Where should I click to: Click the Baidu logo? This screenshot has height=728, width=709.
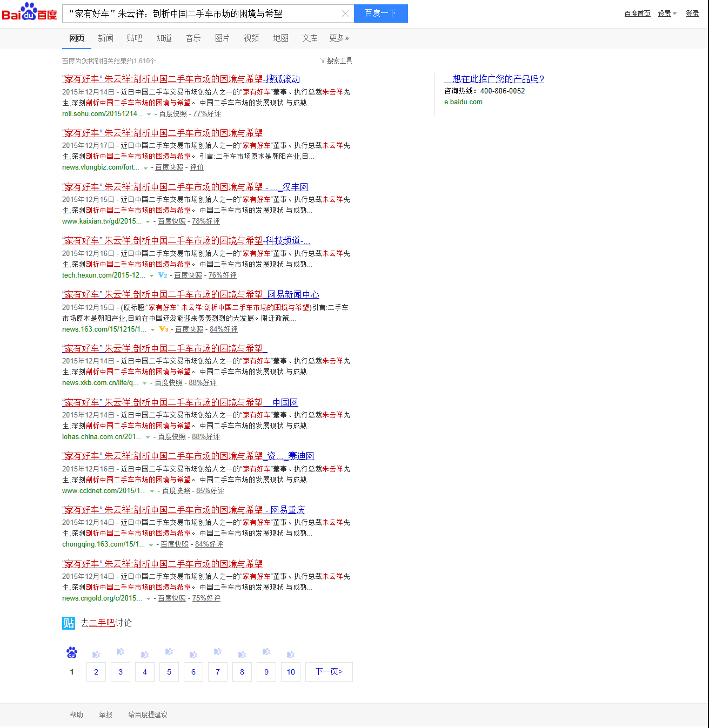click(29, 12)
